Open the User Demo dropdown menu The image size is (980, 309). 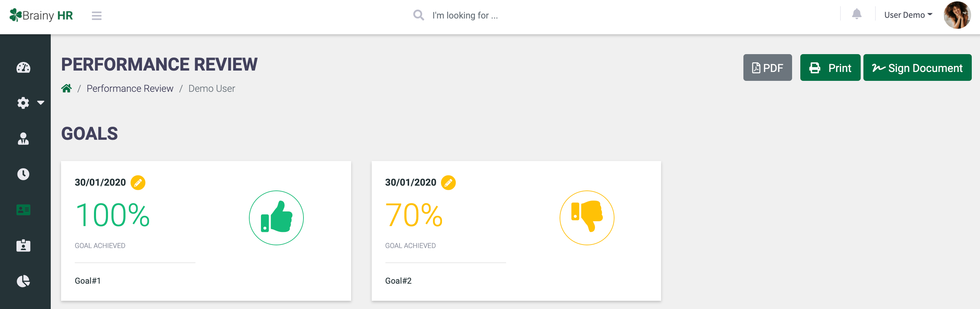coord(908,15)
